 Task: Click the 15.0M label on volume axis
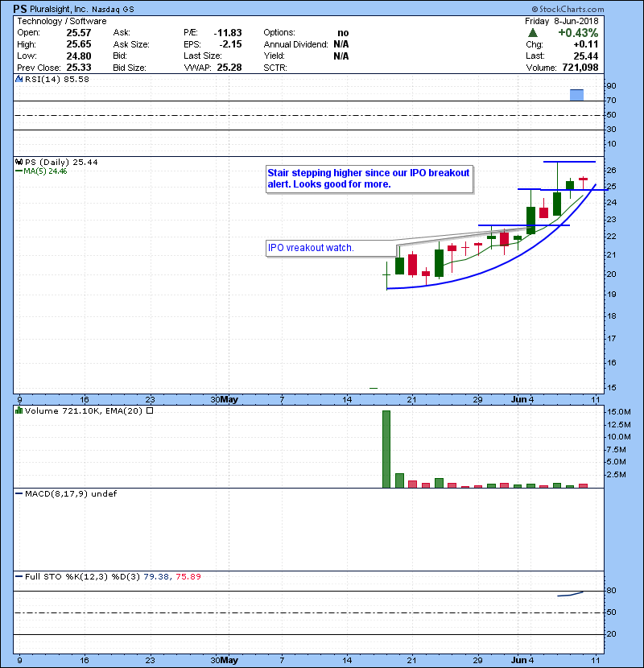click(619, 412)
